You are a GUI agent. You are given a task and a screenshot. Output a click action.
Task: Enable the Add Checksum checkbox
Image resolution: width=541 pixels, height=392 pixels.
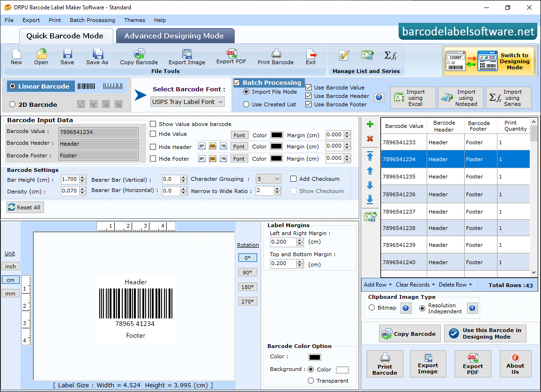293,179
